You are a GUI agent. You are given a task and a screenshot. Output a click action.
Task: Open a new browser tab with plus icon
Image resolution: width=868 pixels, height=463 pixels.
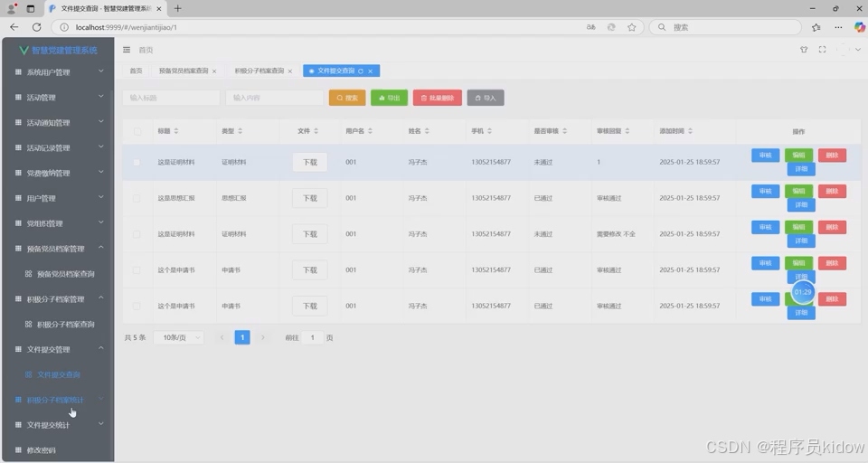pos(178,8)
